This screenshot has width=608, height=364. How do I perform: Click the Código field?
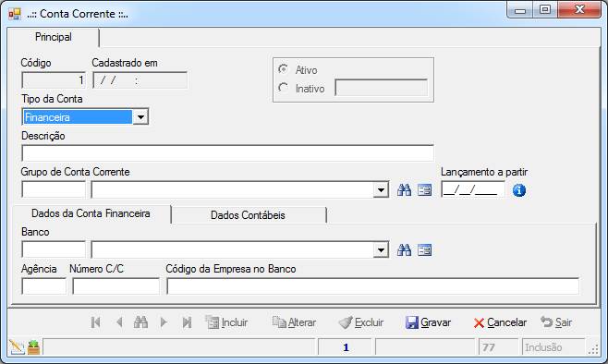tap(54, 80)
